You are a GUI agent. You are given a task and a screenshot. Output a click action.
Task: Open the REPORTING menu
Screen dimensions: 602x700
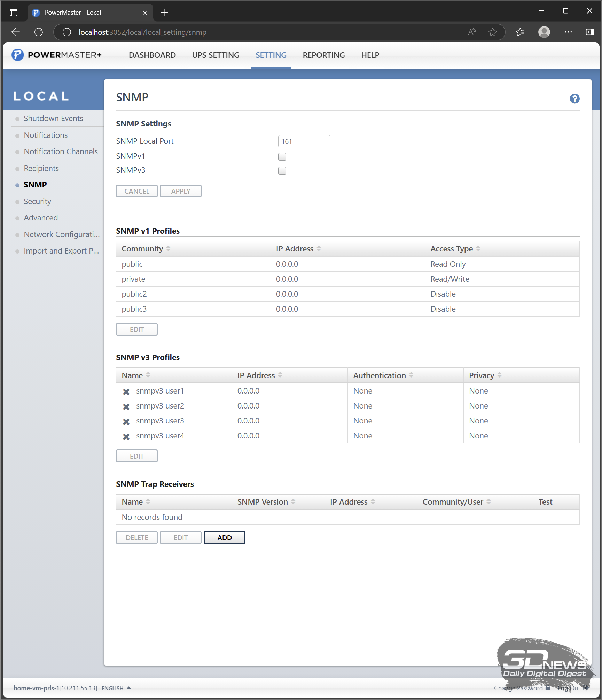[x=324, y=55]
